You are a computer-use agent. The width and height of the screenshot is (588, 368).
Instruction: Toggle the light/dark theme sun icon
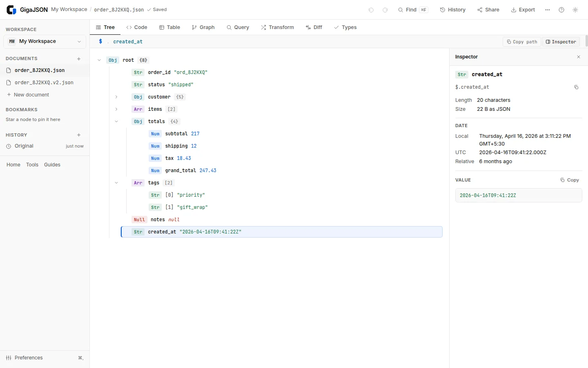point(575,10)
